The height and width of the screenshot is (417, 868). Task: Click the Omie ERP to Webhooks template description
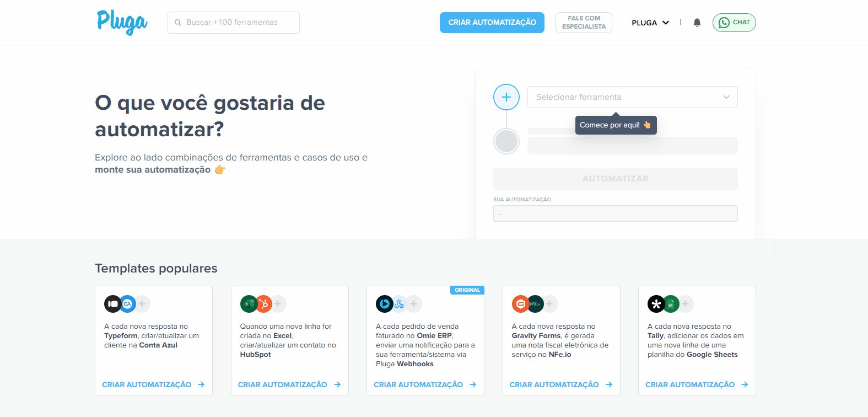coord(425,345)
